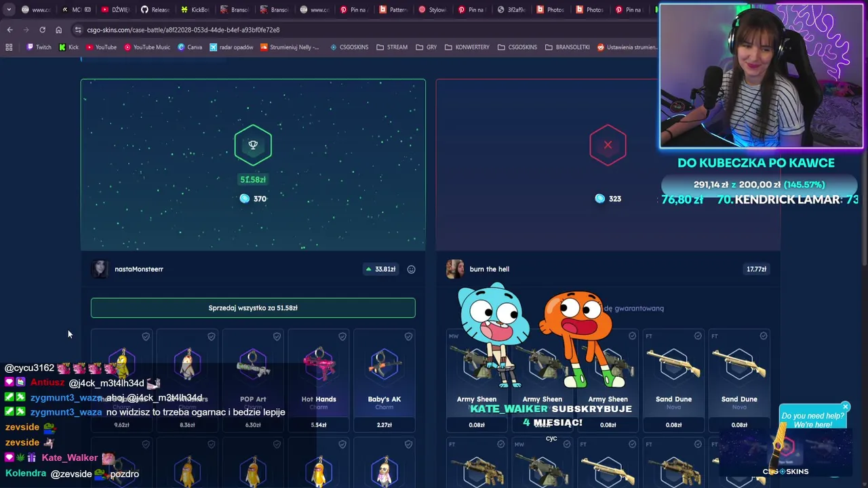Click the 5.54zł price under Hot Hands
This screenshot has height=488, width=868.
click(x=319, y=425)
